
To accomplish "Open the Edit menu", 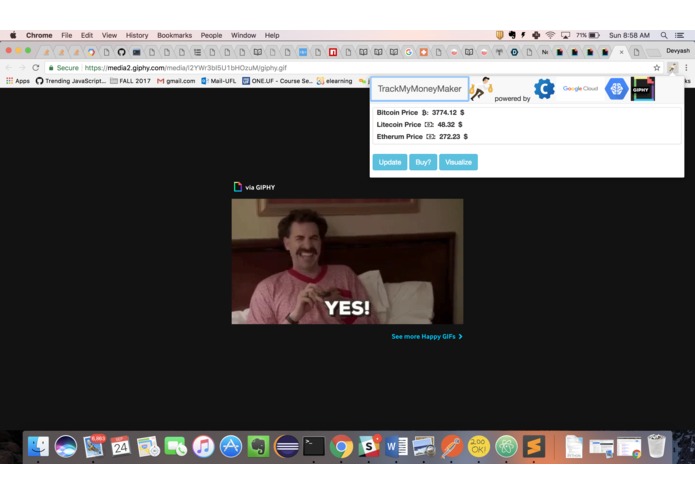I will [x=87, y=35].
